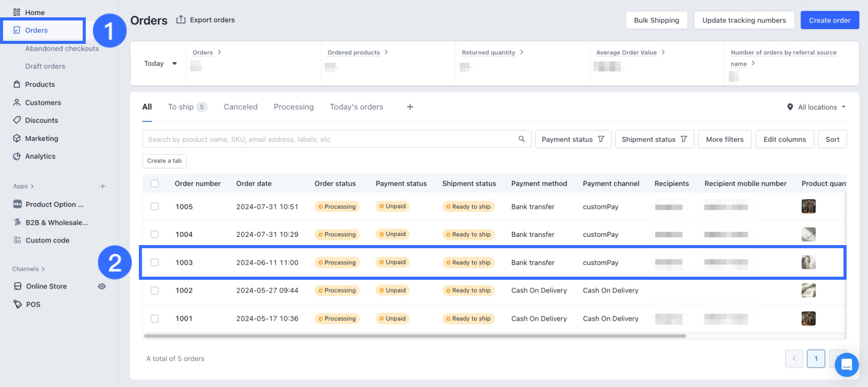Select the checkbox for order 1002
The image size is (868, 387).
[x=155, y=290]
